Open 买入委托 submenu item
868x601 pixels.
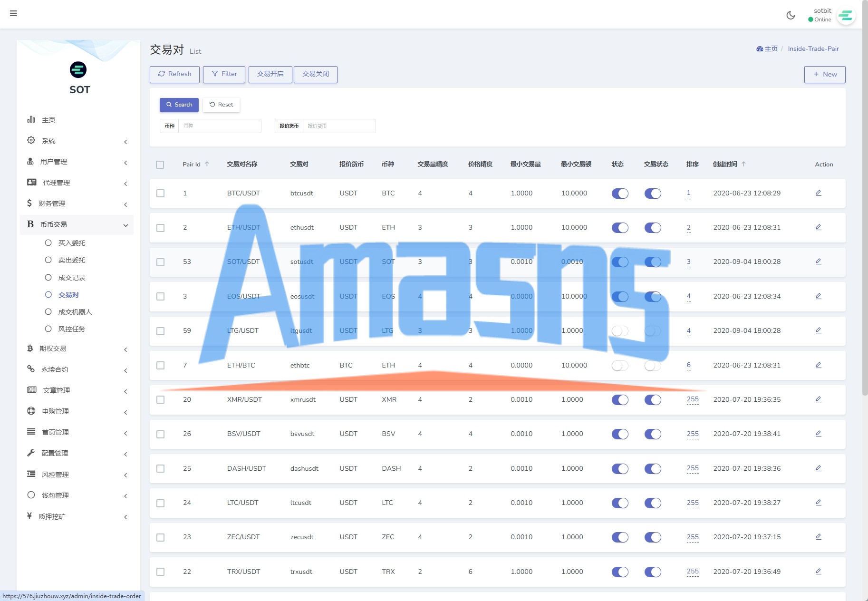point(71,243)
